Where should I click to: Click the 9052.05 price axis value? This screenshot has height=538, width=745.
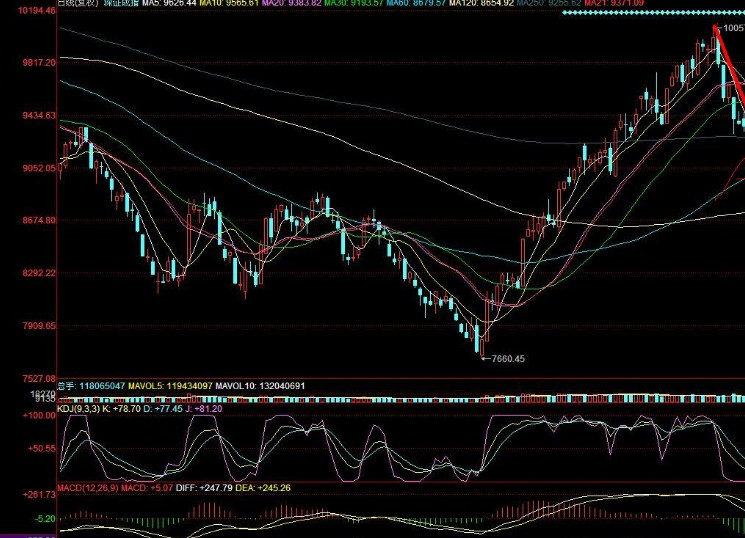coord(39,168)
